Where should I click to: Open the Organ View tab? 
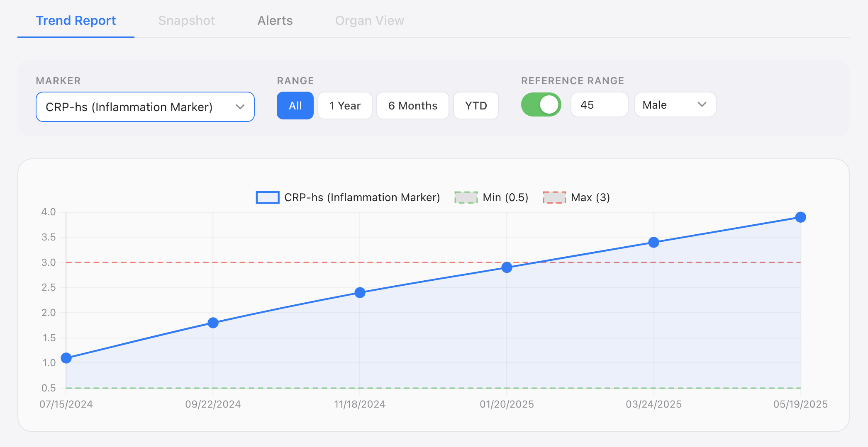pyautogui.click(x=369, y=20)
